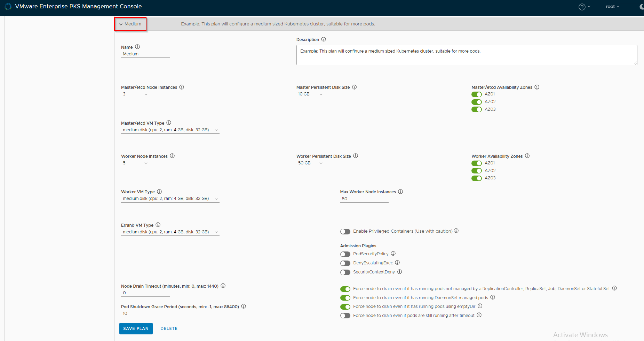Toggle AZ01 for Worker Availability Zones
The image size is (644, 341).
pos(477,163)
